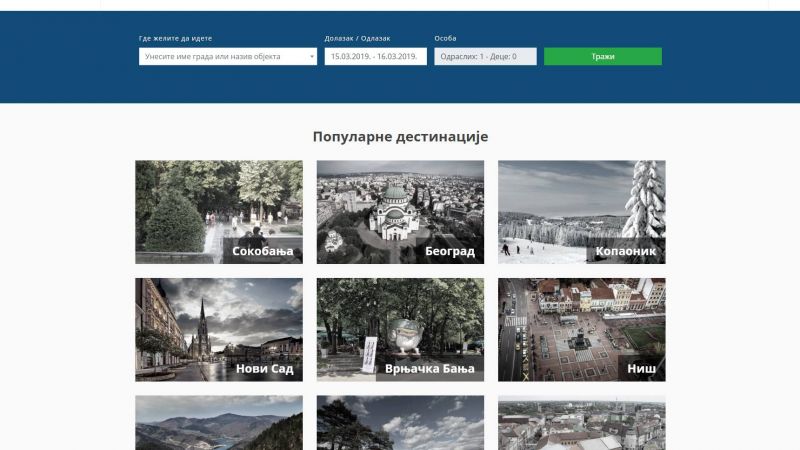Click the Популарне дестинације heading

tap(400, 137)
